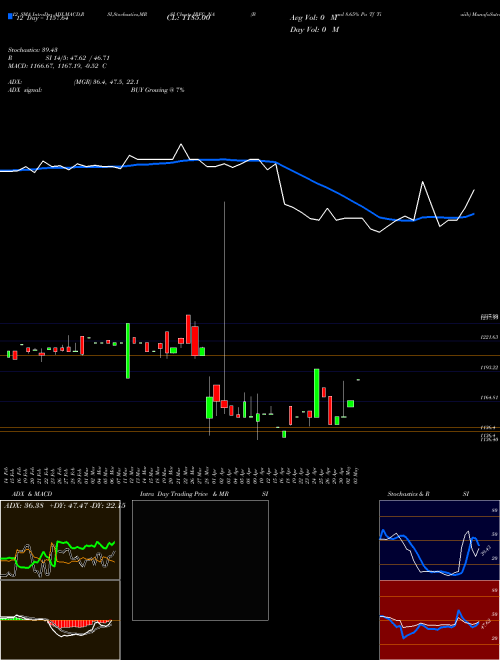Click the 'MACD: 1166.67, 1167.19, -0.52' line
500x660 pixels.
57,66
